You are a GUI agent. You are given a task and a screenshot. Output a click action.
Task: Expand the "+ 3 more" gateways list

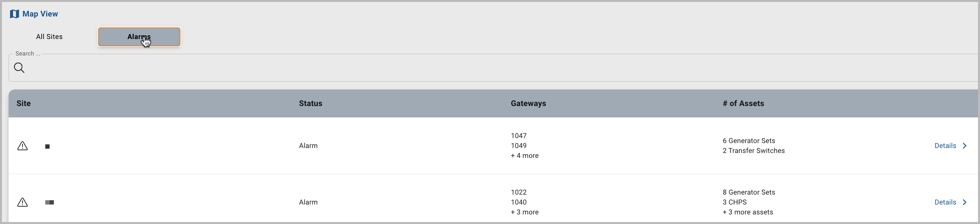(x=525, y=212)
